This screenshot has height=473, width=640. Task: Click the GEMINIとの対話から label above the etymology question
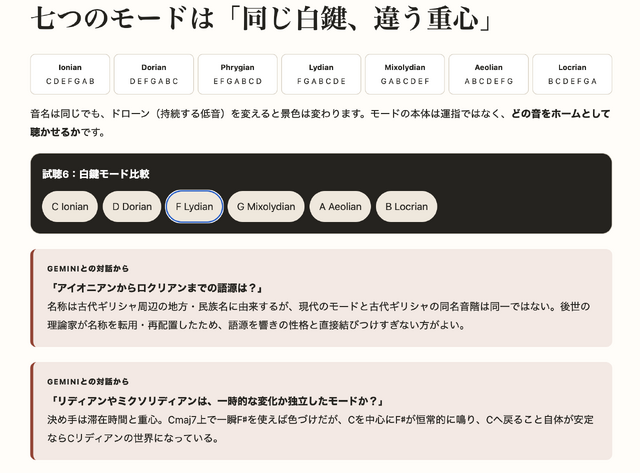88,269
